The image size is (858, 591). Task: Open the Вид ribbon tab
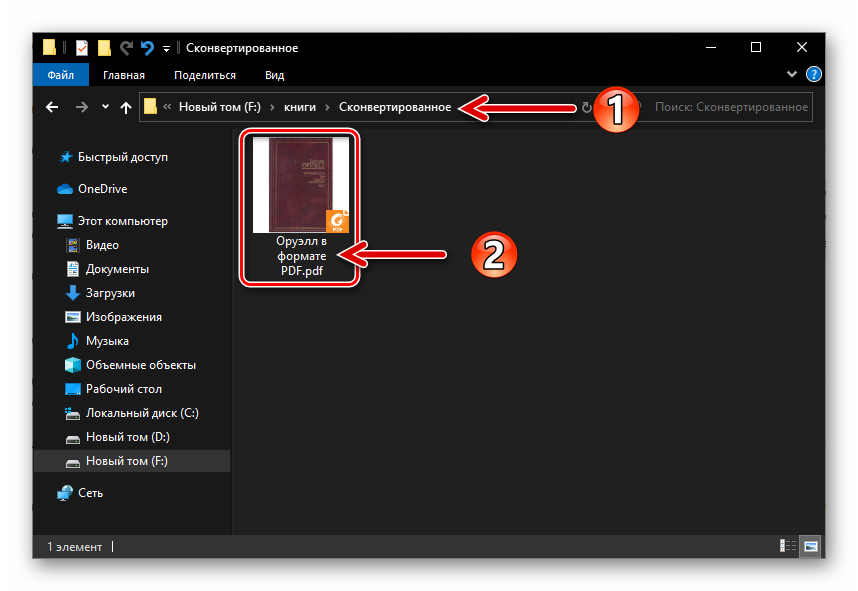(x=274, y=75)
